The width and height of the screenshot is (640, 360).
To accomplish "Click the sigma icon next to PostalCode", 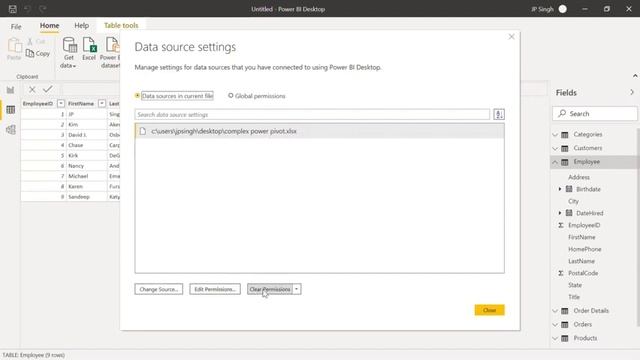I will click(561, 273).
